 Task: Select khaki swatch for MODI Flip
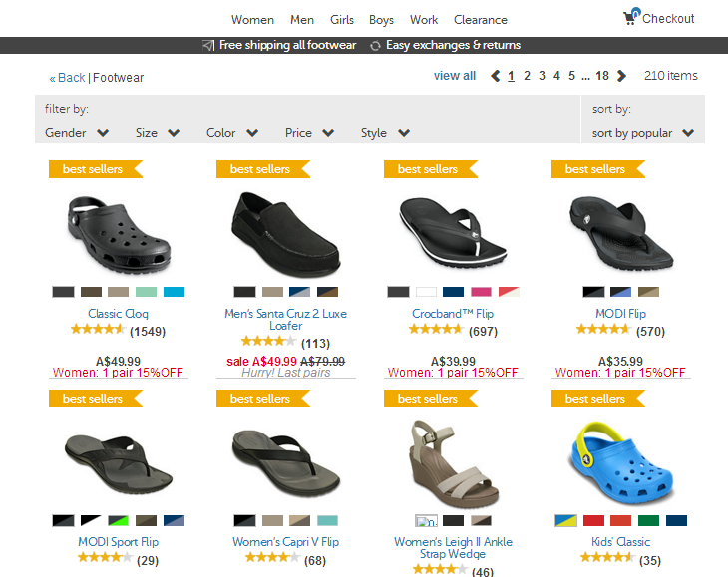coord(648,292)
